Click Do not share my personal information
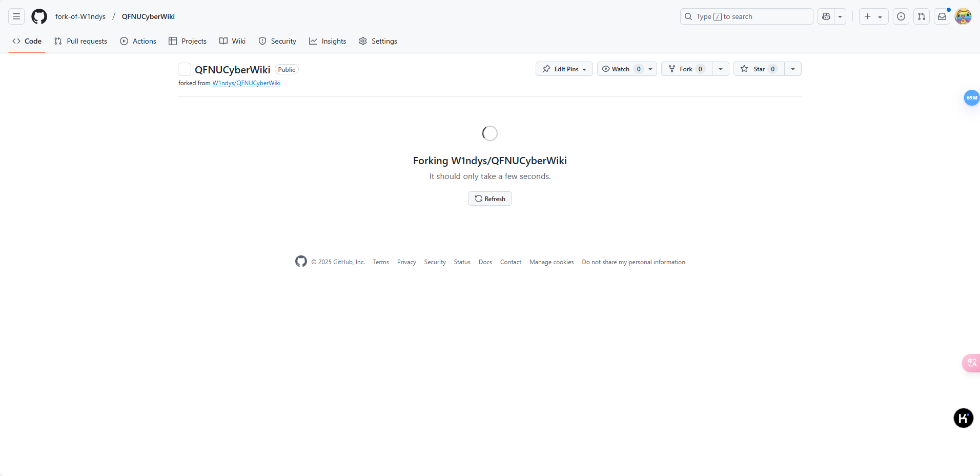This screenshot has width=980, height=476. pyautogui.click(x=634, y=262)
